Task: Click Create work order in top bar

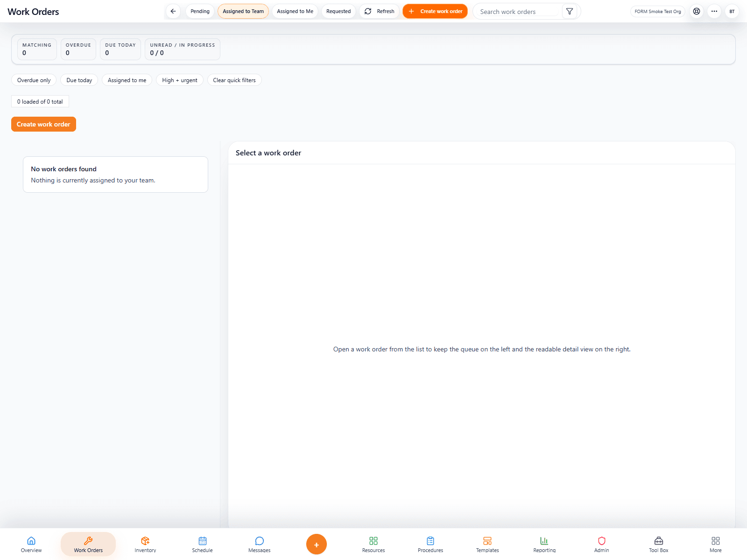Action: [435, 11]
